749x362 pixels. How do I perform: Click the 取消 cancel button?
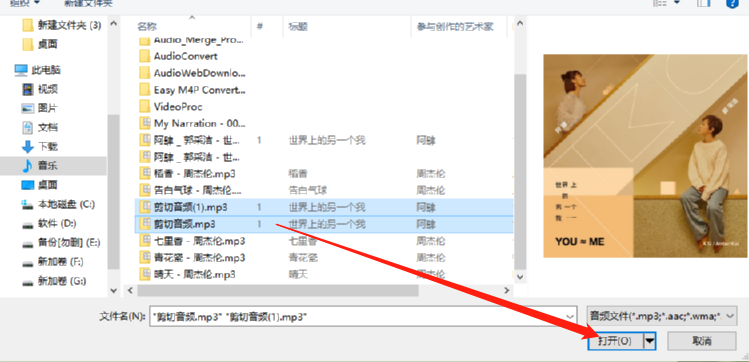pyautogui.click(x=702, y=341)
